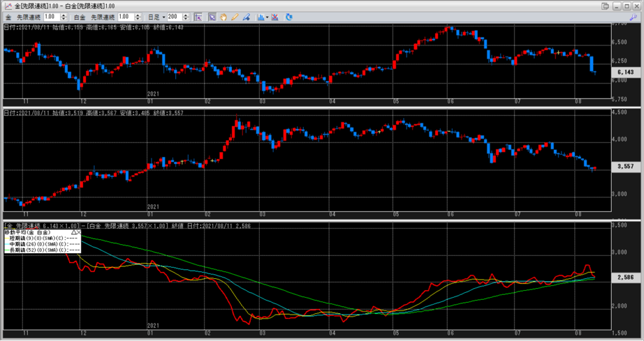Click the delete indicators icon
The height and width of the screenshot is (341, 644).
pos(275,16)
